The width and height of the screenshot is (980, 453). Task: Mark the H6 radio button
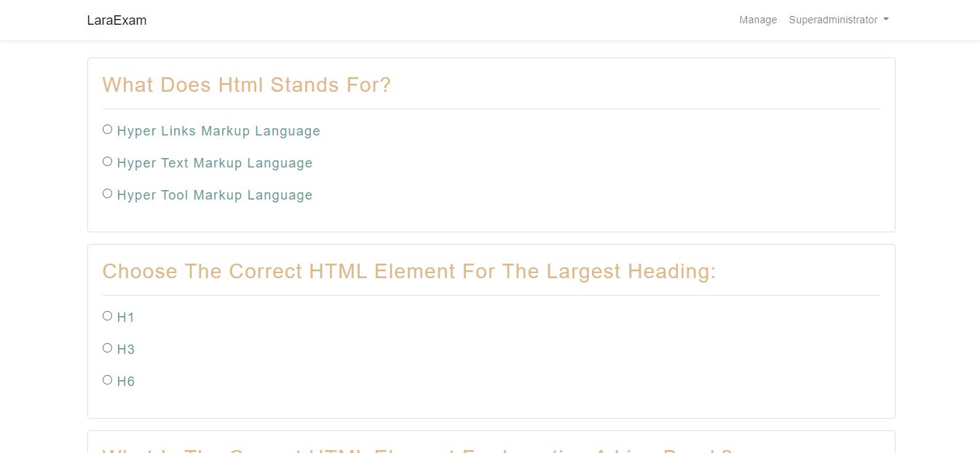pos(107,380)
